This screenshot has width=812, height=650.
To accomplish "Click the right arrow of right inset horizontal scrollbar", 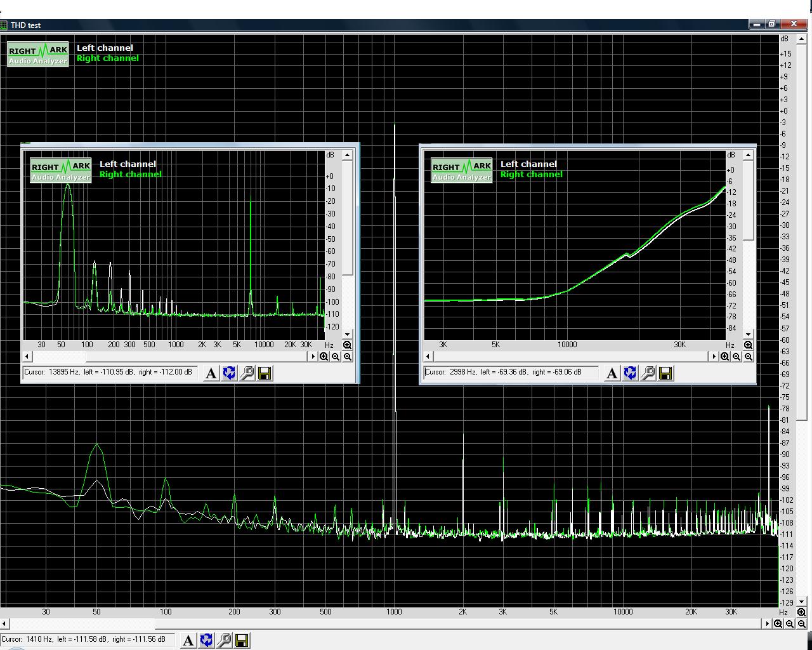I will coord(714,357).
